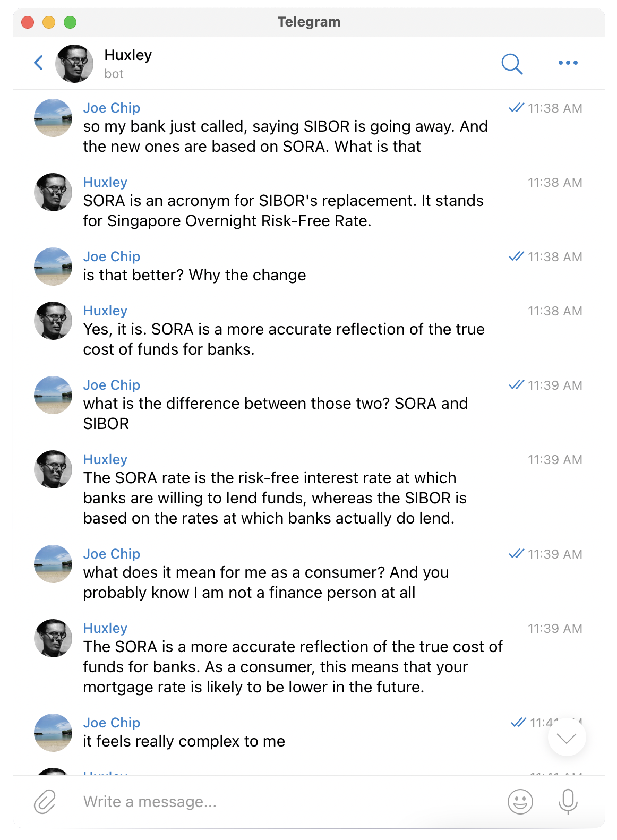Open Huxley bot profile picture in header
Image resolution: width=617 pixels, height=840 pixels.
[x=74, y=64]
